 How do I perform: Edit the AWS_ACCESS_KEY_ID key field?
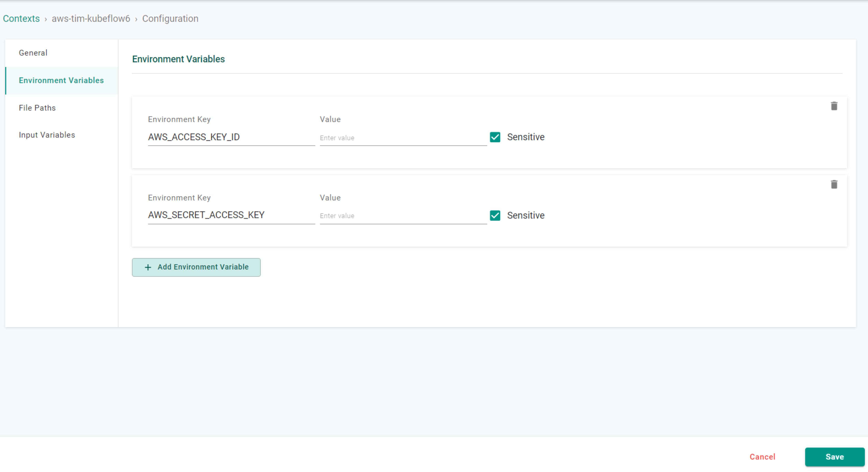tap(232, 137)
